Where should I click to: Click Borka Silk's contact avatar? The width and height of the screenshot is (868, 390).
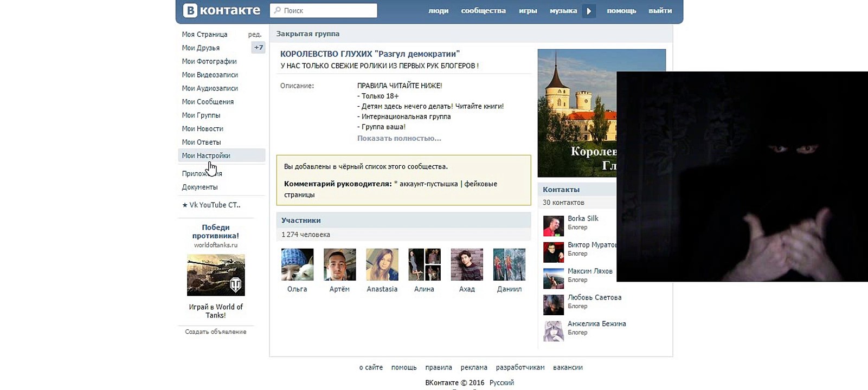(x=554, y=226)
